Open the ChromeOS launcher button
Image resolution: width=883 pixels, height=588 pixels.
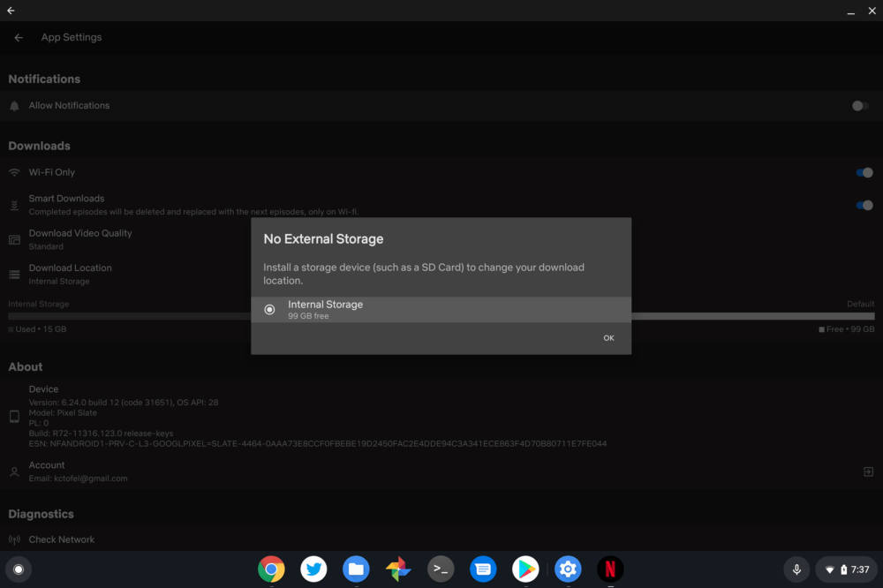(x=19, y=569)
